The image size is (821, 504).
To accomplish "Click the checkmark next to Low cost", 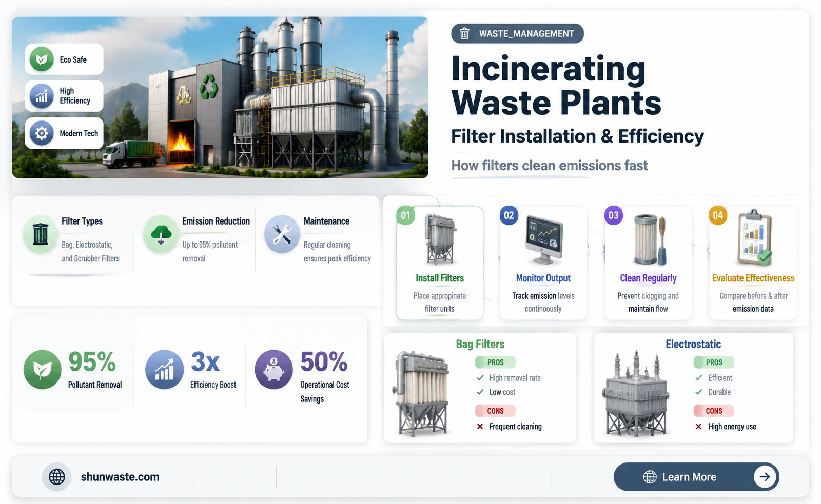I will tap(480, 392).
